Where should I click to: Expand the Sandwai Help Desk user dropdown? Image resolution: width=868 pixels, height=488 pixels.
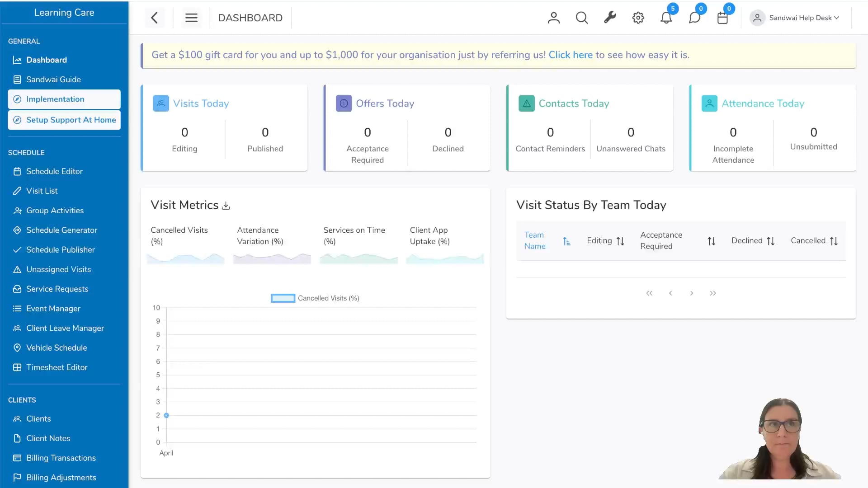(x=795, y=18)
